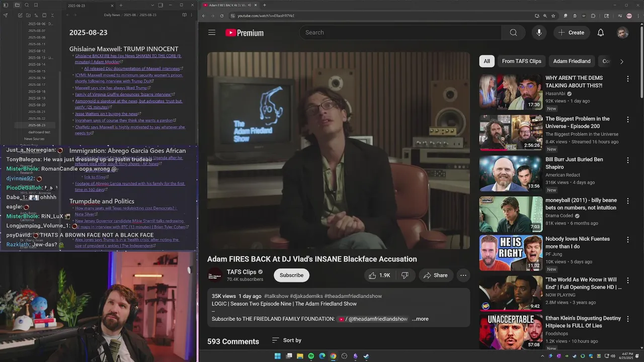Viewport: 644px width, 362px height.
Task: Open options for moneyball billy beane video
Action: click(x=627, y=201)
